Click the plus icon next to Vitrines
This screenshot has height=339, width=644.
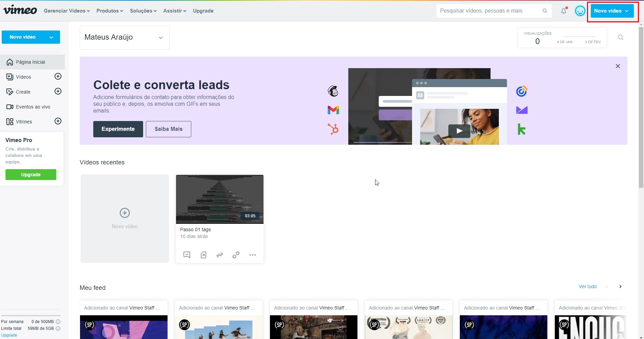[58, 121]
